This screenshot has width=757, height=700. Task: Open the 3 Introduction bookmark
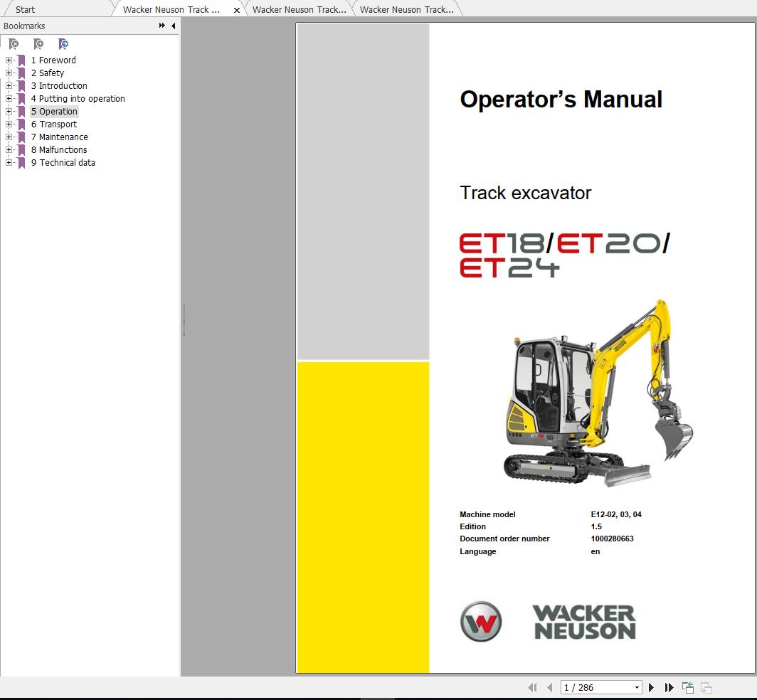tap(59, 86)
